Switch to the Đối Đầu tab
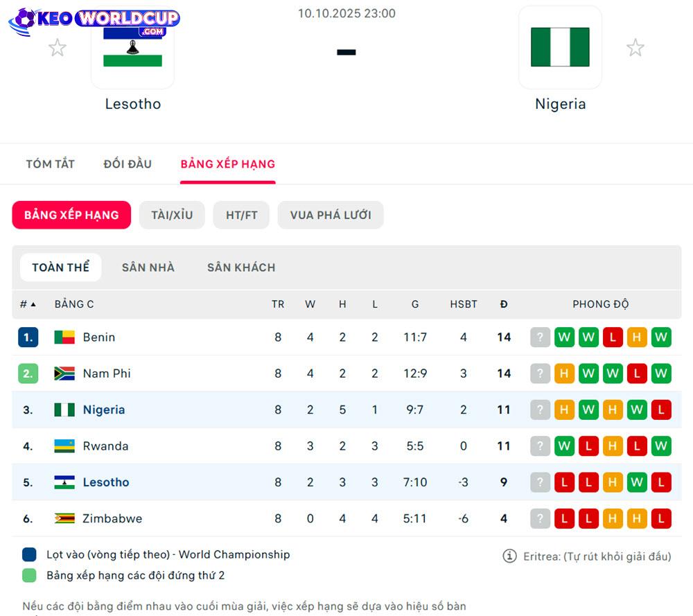 (x=128, y=164)
